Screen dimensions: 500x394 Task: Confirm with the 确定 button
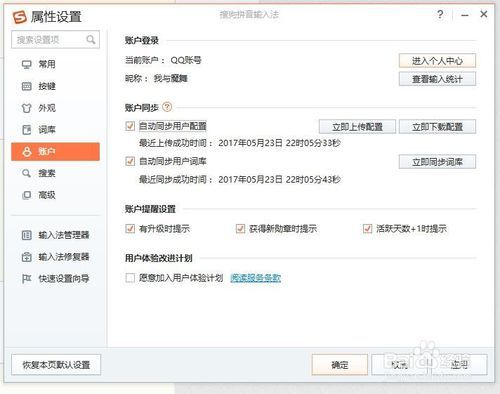(340, 365)
